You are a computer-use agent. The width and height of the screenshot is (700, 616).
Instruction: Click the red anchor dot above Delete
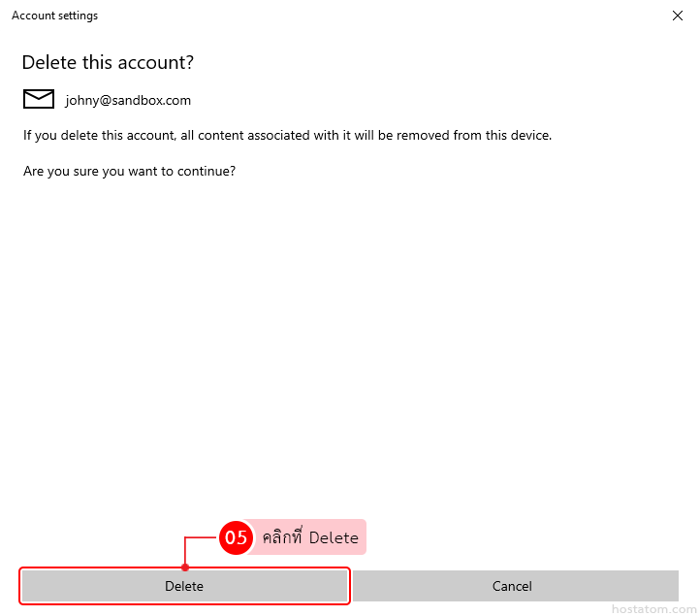click(185, 567)
